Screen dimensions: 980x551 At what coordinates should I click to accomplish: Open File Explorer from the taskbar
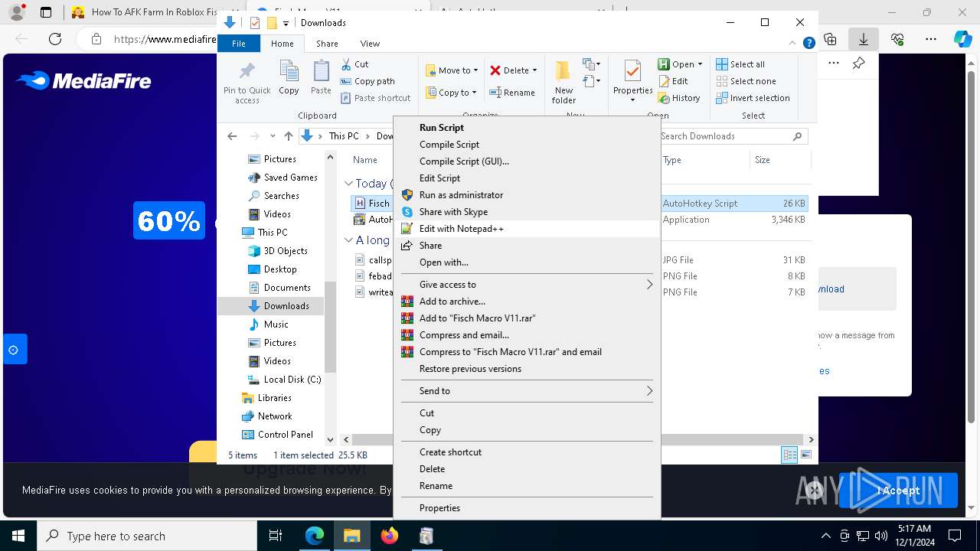(351, 536)
